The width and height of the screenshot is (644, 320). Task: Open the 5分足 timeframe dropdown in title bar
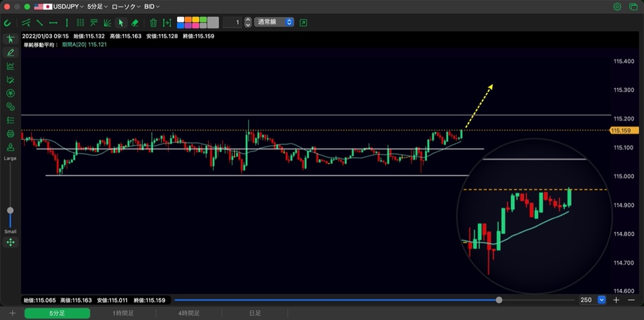[97, 7]
